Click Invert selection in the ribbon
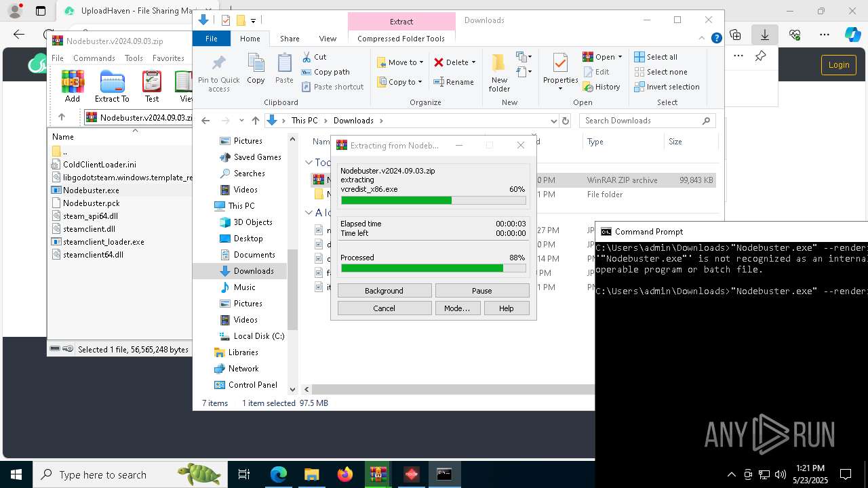Viewport: 868px width, 488px height. pos(667,87)
